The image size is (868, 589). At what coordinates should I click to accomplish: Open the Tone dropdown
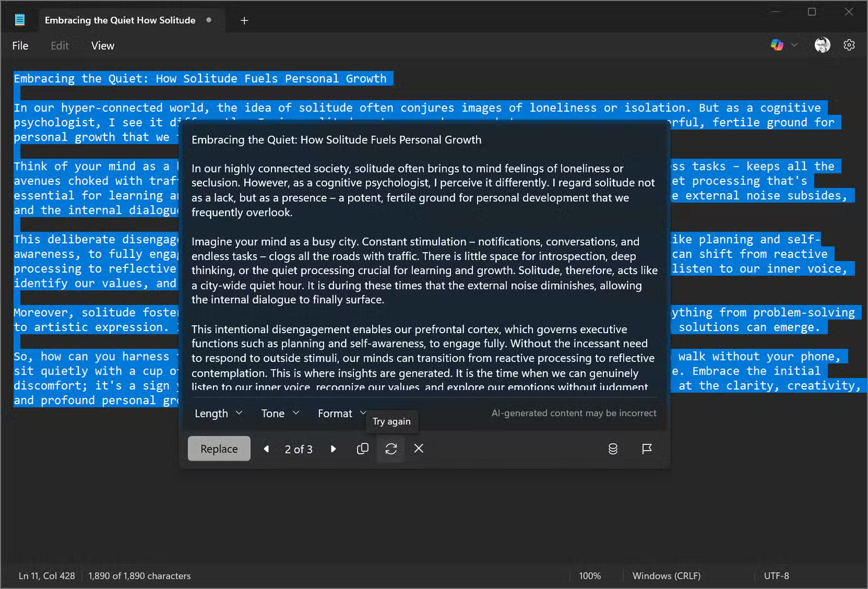[x=278, y=413]
